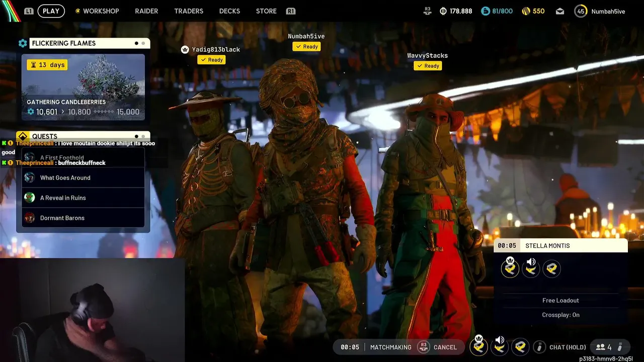
Task: Click the blue token icon beside 81/800
Action: [x=486, y=11]
